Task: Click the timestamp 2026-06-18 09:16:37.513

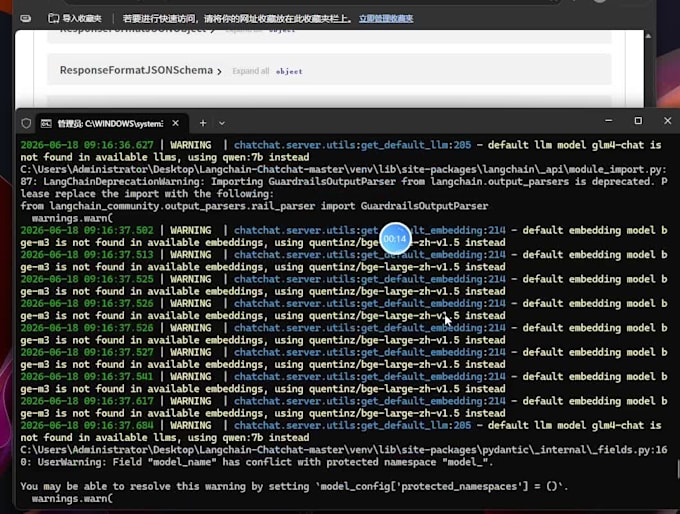Action: tap(87, 255)
